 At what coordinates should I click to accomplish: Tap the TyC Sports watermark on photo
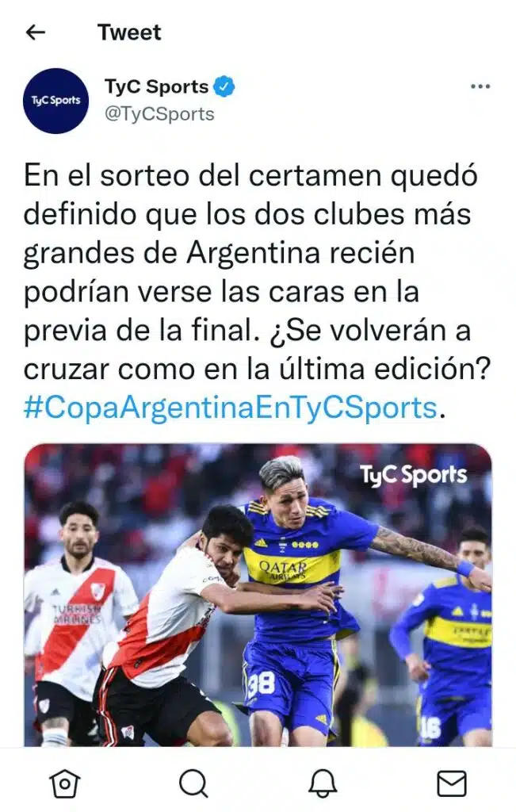pyautogui.click(x=413, y=476)
